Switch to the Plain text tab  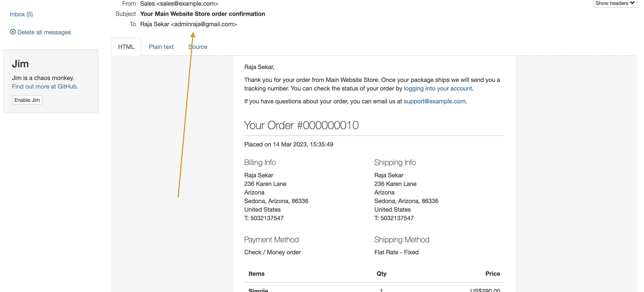161,47
